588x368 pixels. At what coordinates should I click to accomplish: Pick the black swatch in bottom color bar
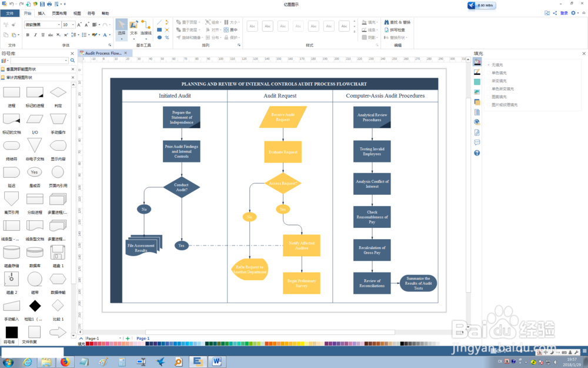(x=402, y=344)
